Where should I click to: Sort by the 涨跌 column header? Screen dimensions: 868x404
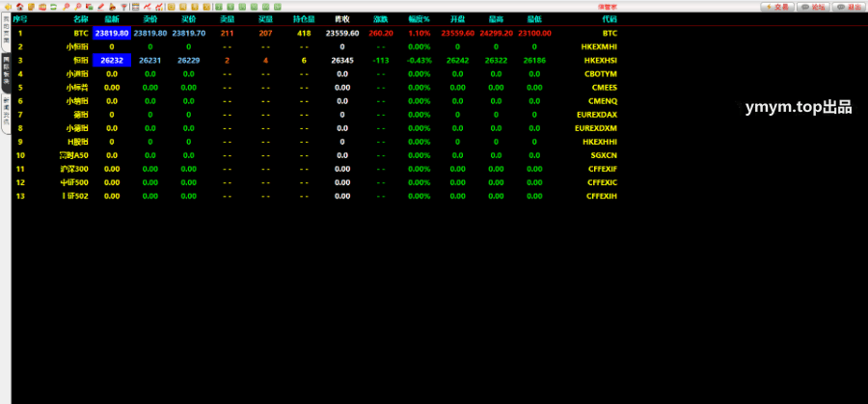pos(381,19)
